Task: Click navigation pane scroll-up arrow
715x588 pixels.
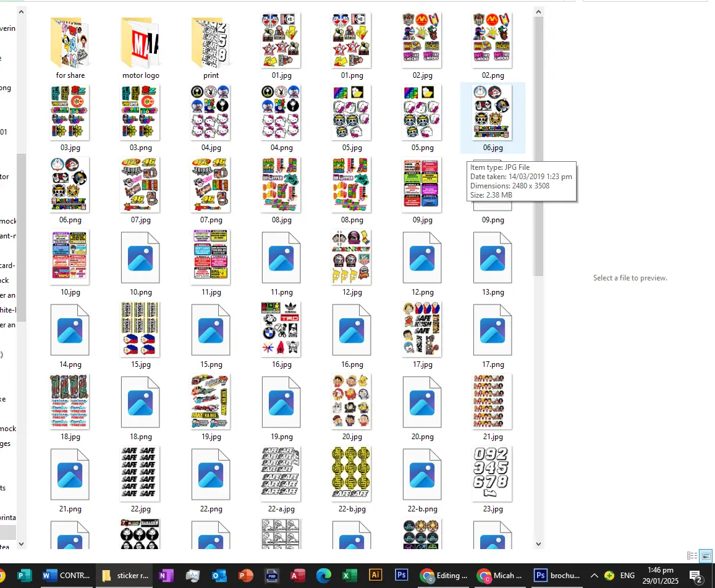Action: pos(21,12)
